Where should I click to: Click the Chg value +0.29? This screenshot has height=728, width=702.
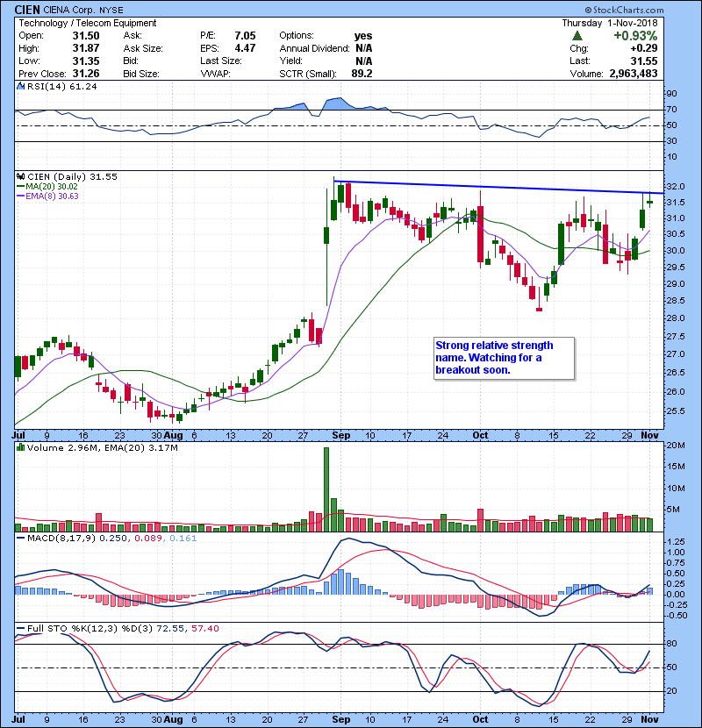(644, 48)
